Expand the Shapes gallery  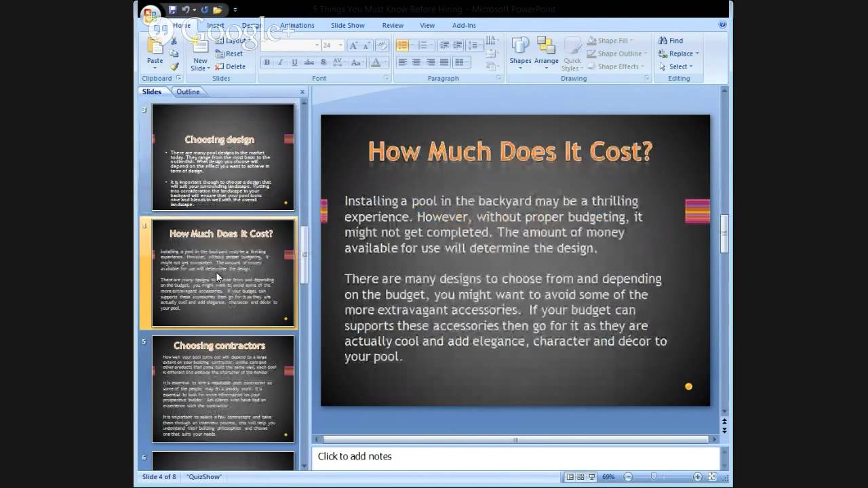pyautogui.click(x=520, y=53)
